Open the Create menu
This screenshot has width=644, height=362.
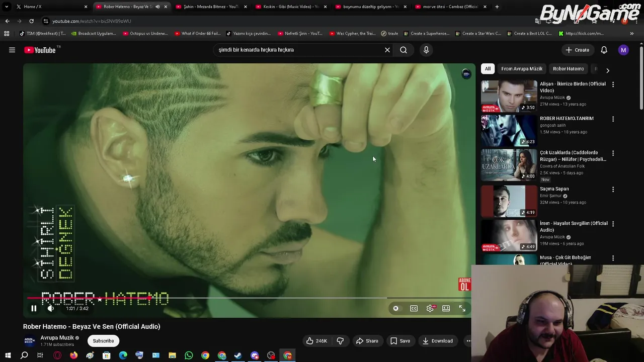point(577,50)
